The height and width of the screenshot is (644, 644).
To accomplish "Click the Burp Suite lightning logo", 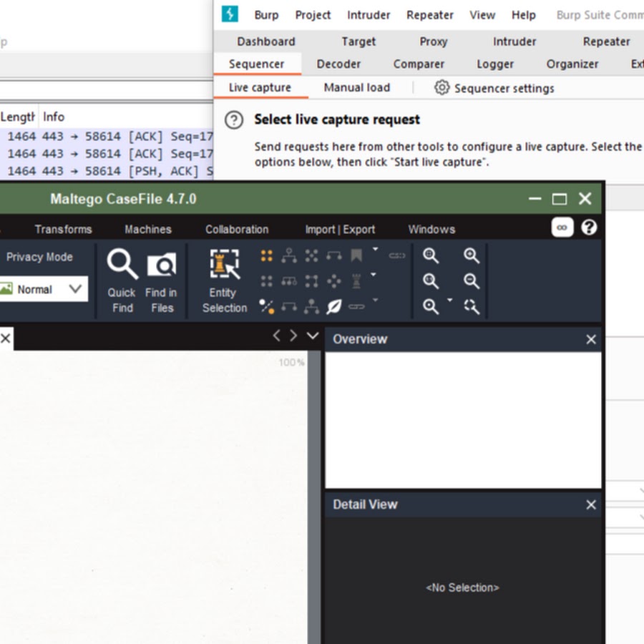I will [230, 14].
